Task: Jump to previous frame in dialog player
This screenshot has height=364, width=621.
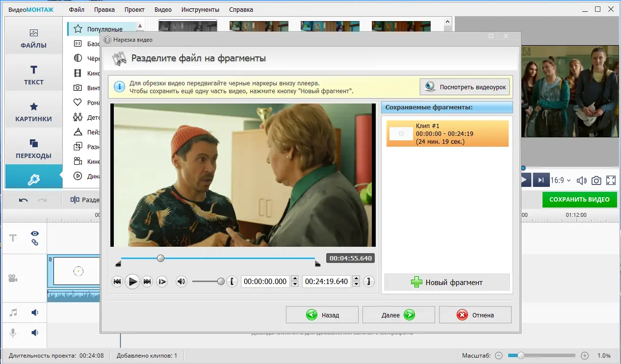Action: [117, 282]
